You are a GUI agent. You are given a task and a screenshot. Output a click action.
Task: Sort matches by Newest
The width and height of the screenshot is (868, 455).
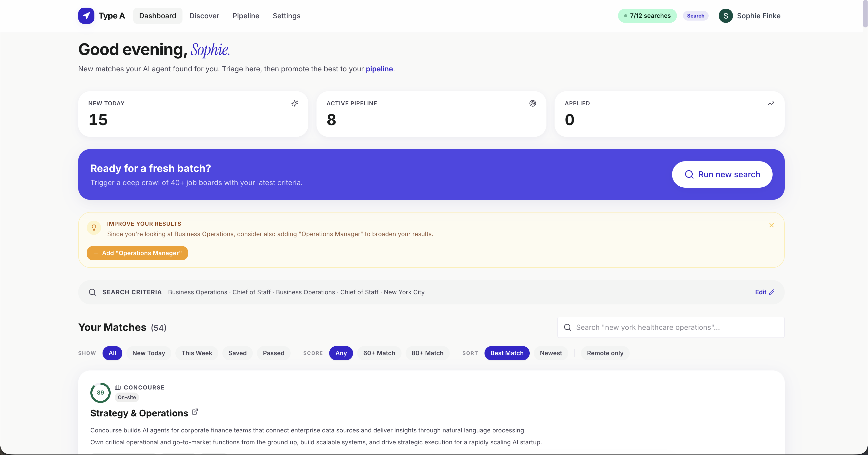pos(551,353)
